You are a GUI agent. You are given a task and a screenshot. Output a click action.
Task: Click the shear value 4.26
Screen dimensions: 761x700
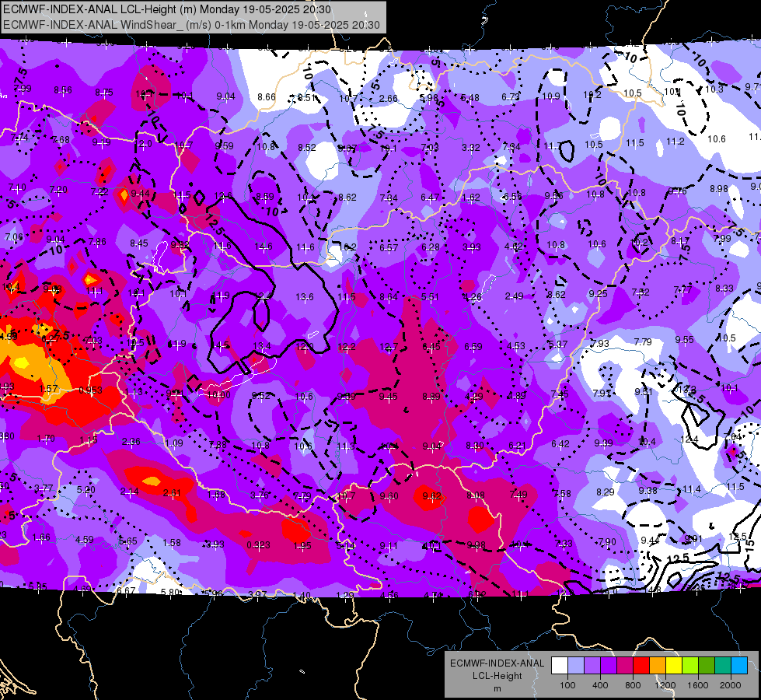coord(472,297)
